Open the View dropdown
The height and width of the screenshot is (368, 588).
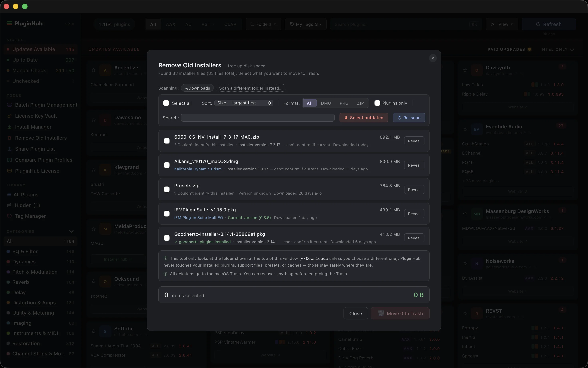(502, 24)
